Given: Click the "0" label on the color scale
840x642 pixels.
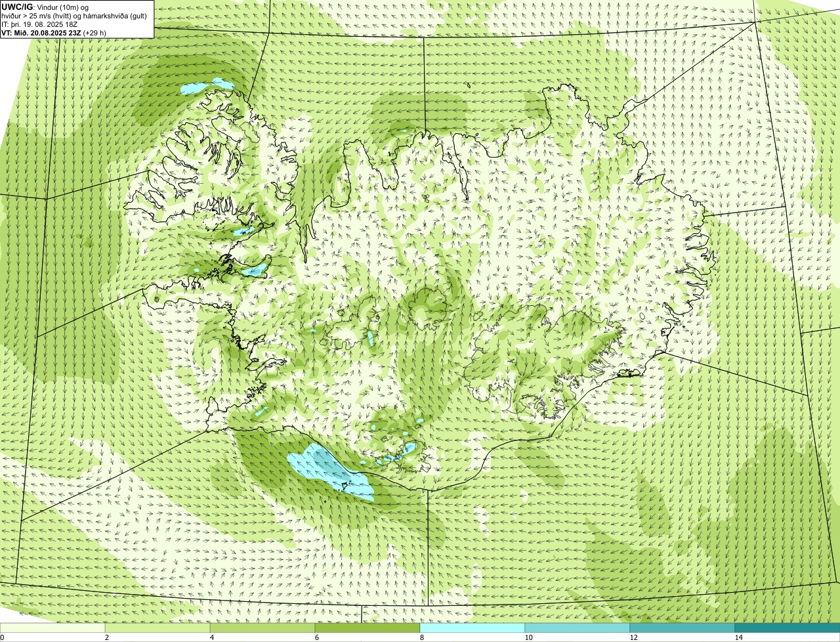Looking at the screenshot, I should pos(2,637).
